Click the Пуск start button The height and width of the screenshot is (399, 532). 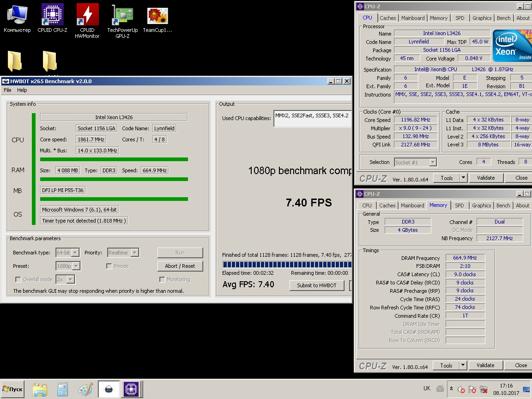click(12, 389)
